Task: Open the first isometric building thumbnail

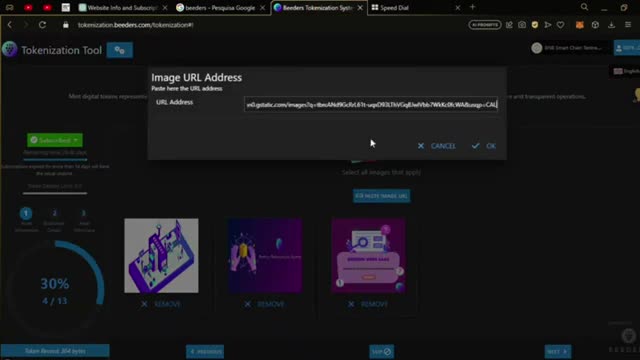Action: tap(161, 256)
